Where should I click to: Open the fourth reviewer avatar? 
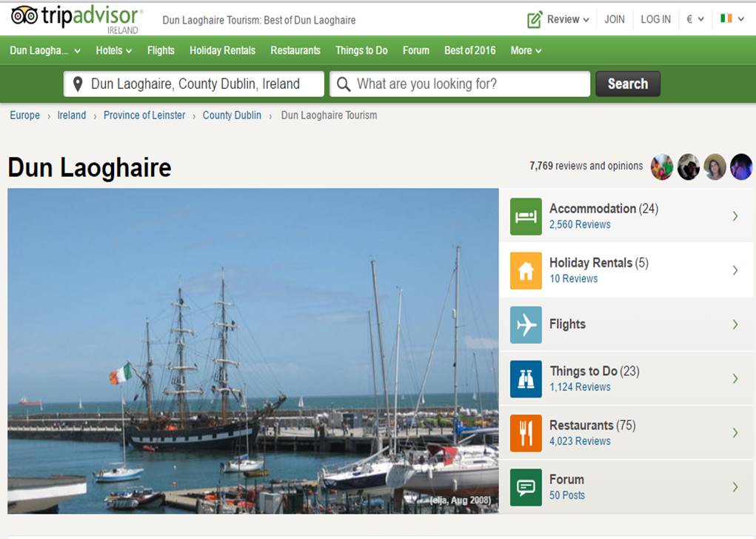[x=741, y=167]
